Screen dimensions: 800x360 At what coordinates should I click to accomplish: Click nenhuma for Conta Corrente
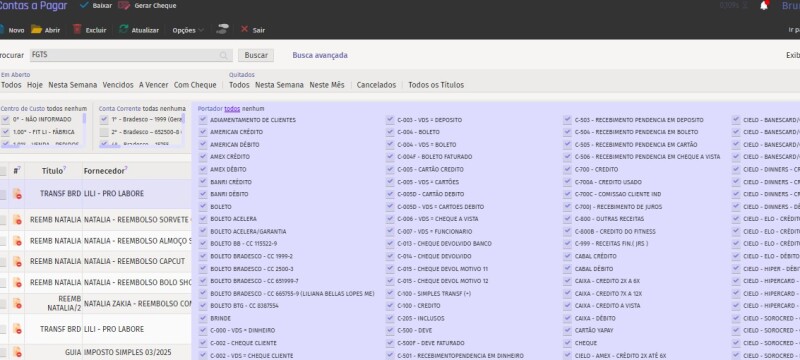click(x=172, y=109)
